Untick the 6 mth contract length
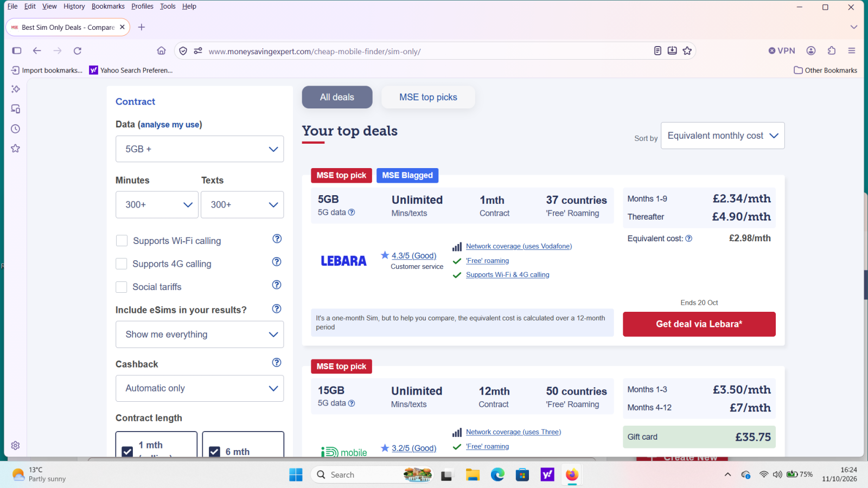 tap(215, 452)
